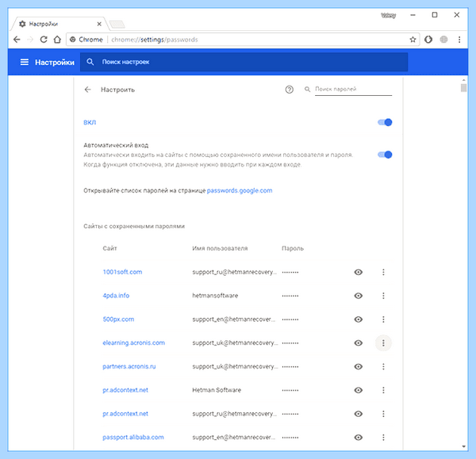Click the vertical scrollbar thumb
Viewport: 476px width, 459px height.
(x=463, y=88)
